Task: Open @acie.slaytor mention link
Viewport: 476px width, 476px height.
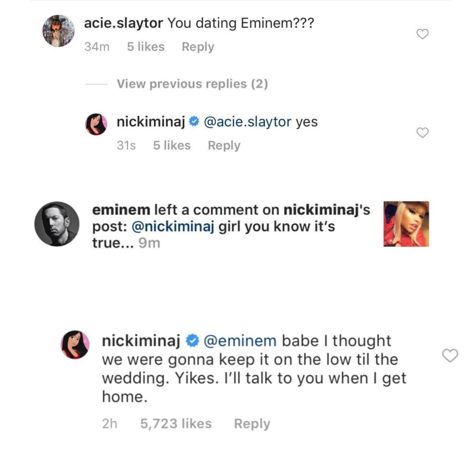Action: click(x=247, y=122)
